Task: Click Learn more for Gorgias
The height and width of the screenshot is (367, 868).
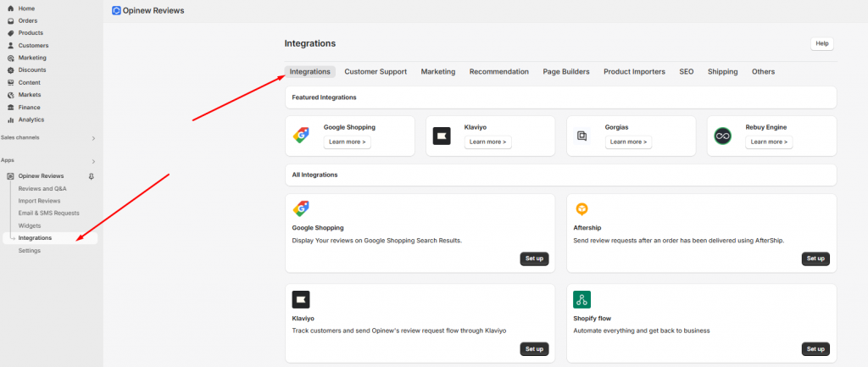Action: (628, 142)
